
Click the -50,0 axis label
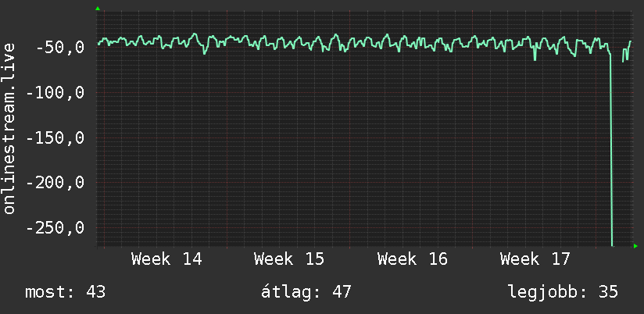pyautogui.click(x=60, y=48)
